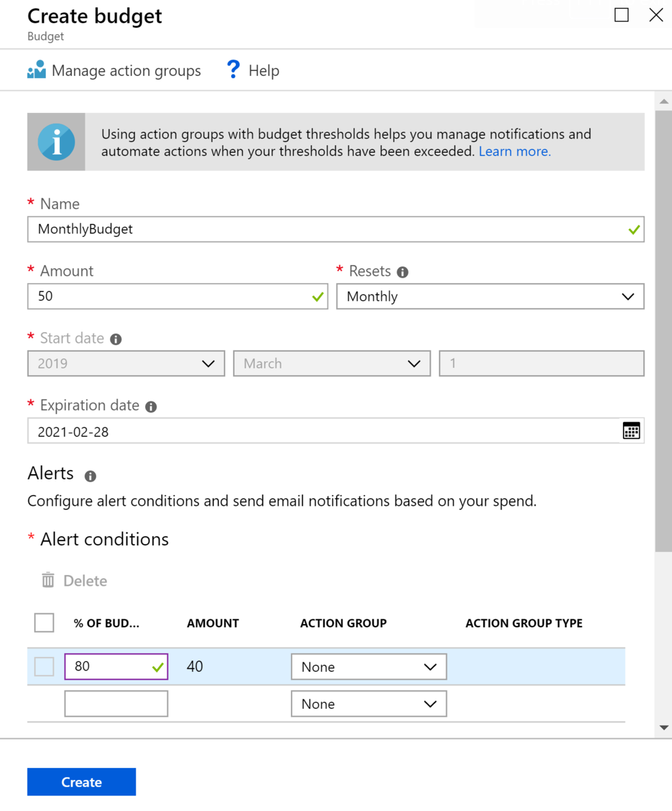
Task: Toggle the select-all checkbox in table header
Action: [x=44, y=623]
